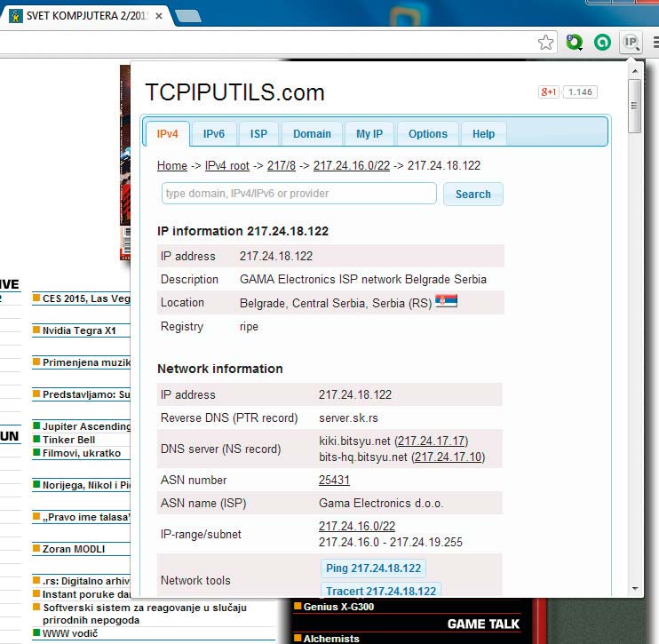Follow the IPv4 root breadcrumb link
Image resolution: width=659 pixels, height=644 pixels.
[227, 165]
